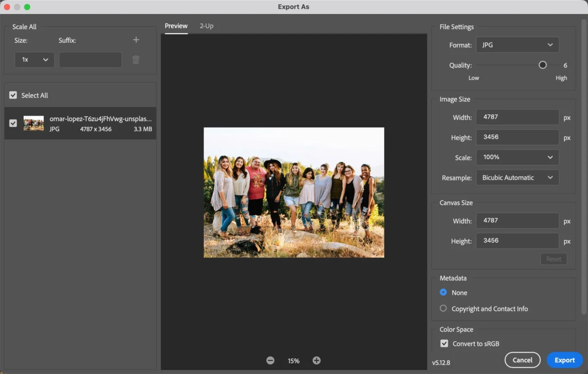588x374 pixels.
Task: Click the plus icon to add export size
Action: point(136,40)
